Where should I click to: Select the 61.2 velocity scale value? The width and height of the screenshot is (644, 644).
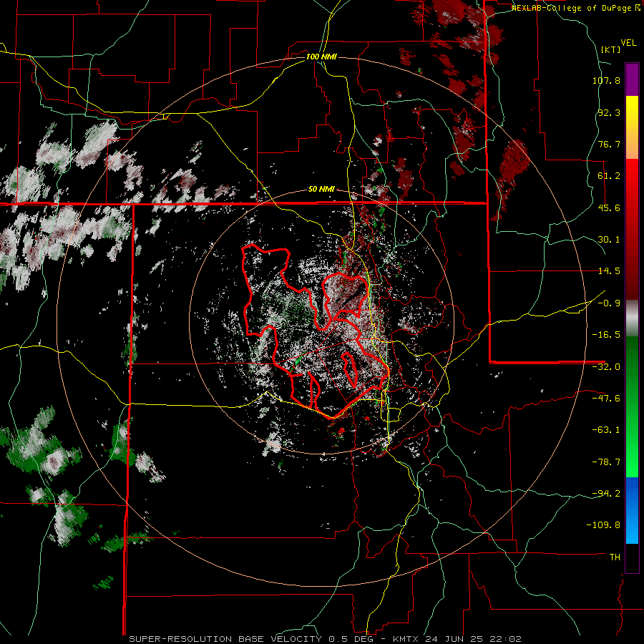pos(609,176)
